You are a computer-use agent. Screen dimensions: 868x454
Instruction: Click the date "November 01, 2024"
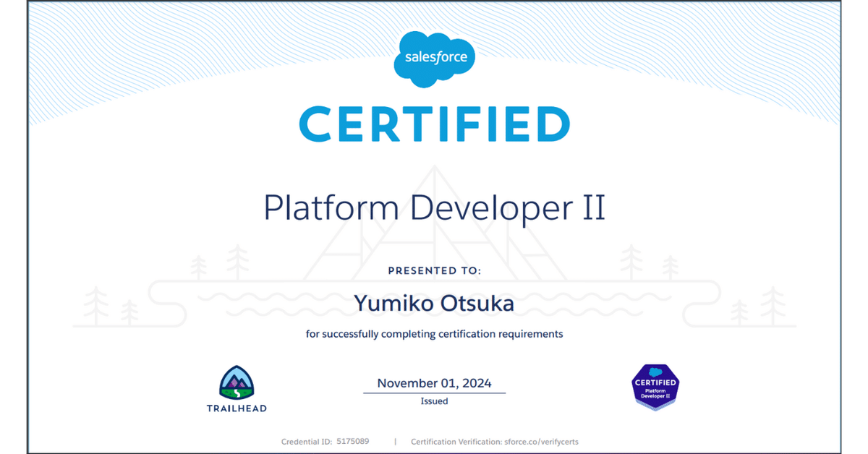pyautogui.click(x=434, y=383)
